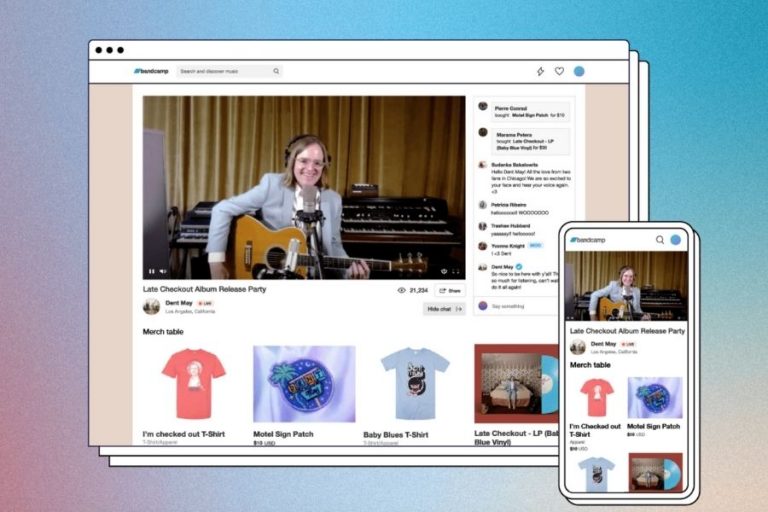Click Patricia's avatar in the chat
Screen dimensions: 768x512
pos(482,205)
